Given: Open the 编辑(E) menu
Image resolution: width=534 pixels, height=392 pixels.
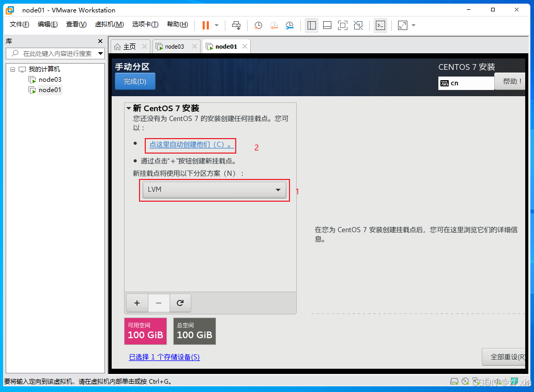Looking at the screenshot, I should pyautogui.click(x=48, y=24).
